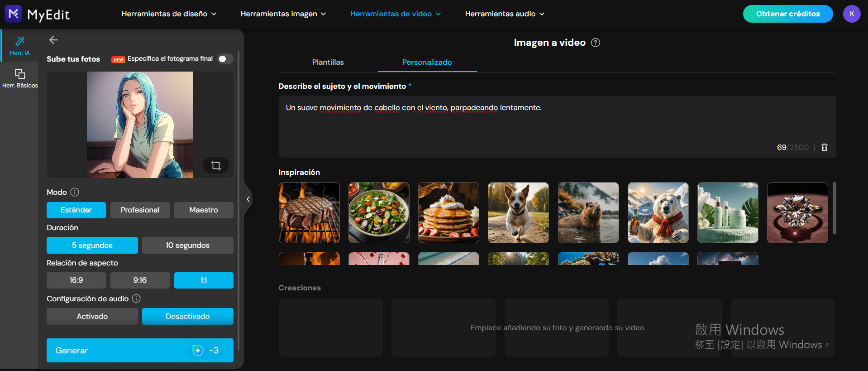Switch to Plantillas tab
The width and height of the screenshot is (868, 371).
click(x=328, y=63)
